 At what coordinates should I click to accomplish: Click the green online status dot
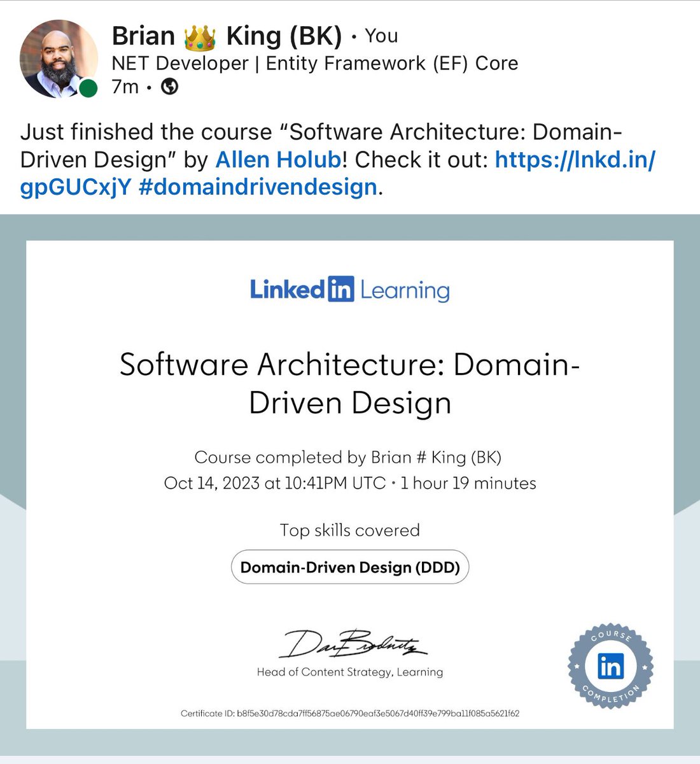click(88, 88)
